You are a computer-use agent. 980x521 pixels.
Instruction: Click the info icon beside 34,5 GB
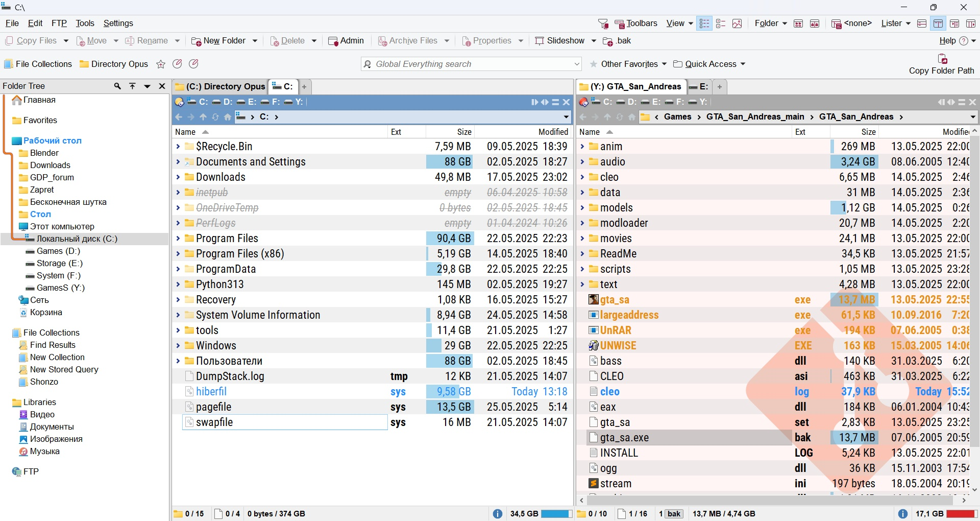(498, 514)
